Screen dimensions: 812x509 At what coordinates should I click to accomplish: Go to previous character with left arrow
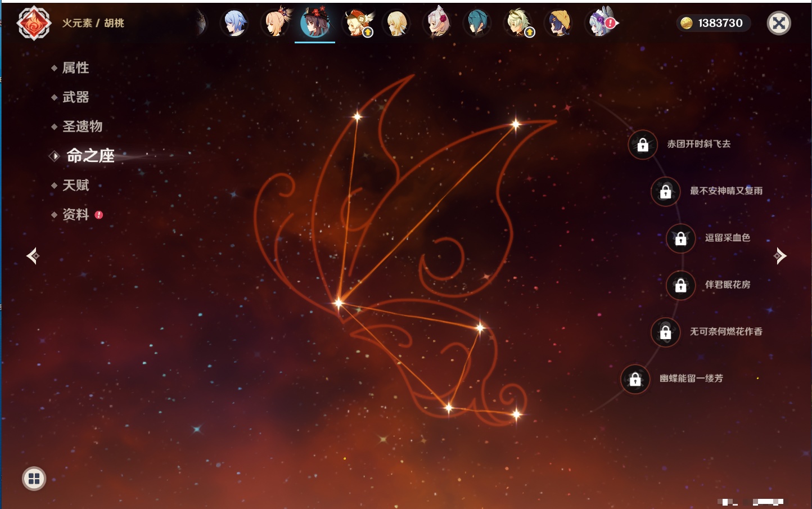point(33,256)
